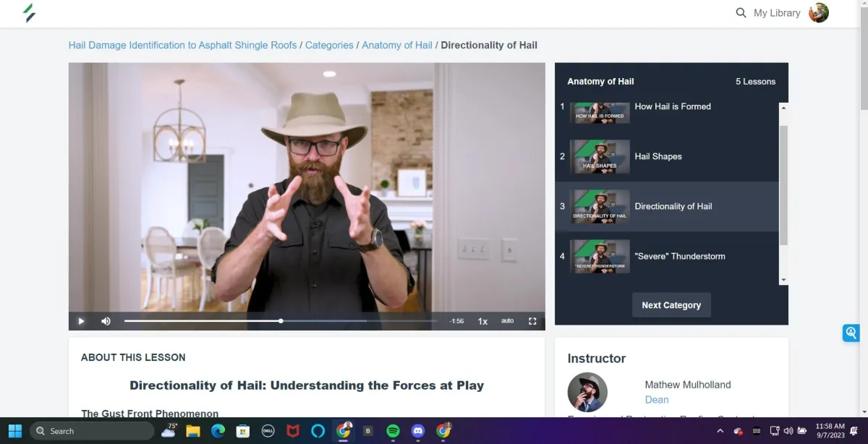This screenshot has height=444, width=868.
Task: Open the Dell app on taskbar
Action: [268, 431]
